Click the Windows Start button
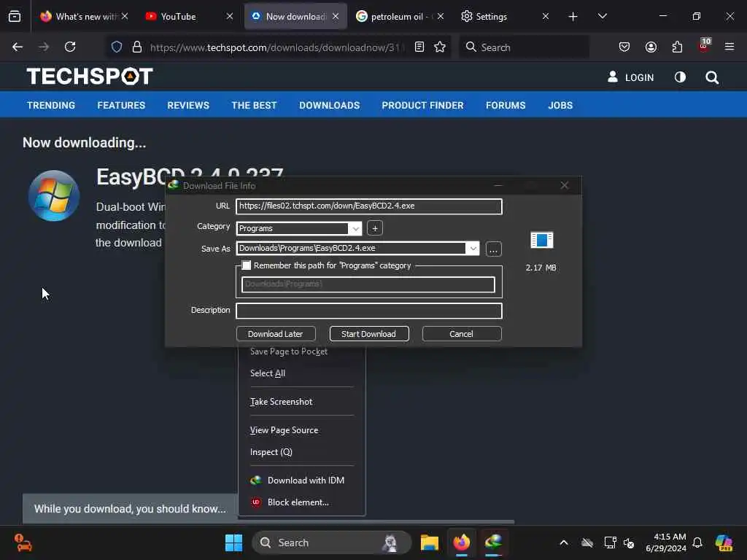Image resolution: width=747 pixels, height=560 pixels. pyautogui.click(x=233, y=542)
